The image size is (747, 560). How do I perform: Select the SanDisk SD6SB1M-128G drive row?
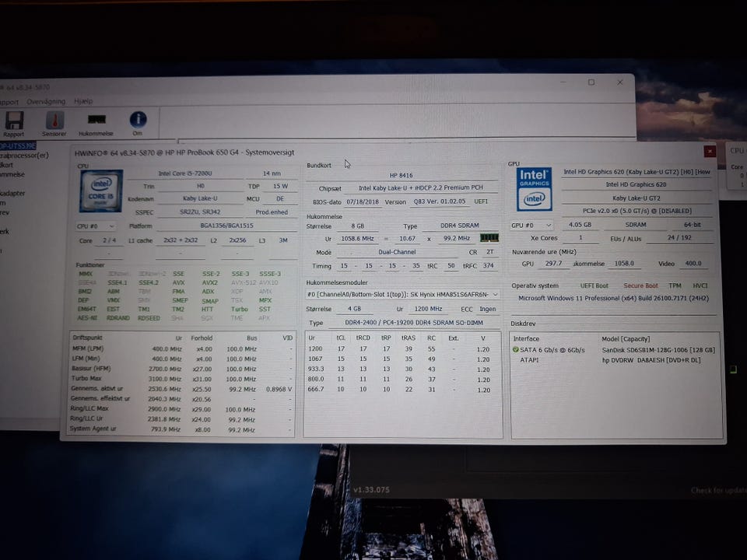pyautogui.click(x=615, y=350)
